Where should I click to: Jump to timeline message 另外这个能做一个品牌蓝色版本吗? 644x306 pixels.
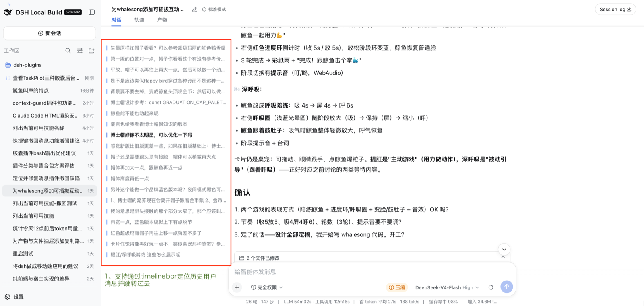[166, 189]
